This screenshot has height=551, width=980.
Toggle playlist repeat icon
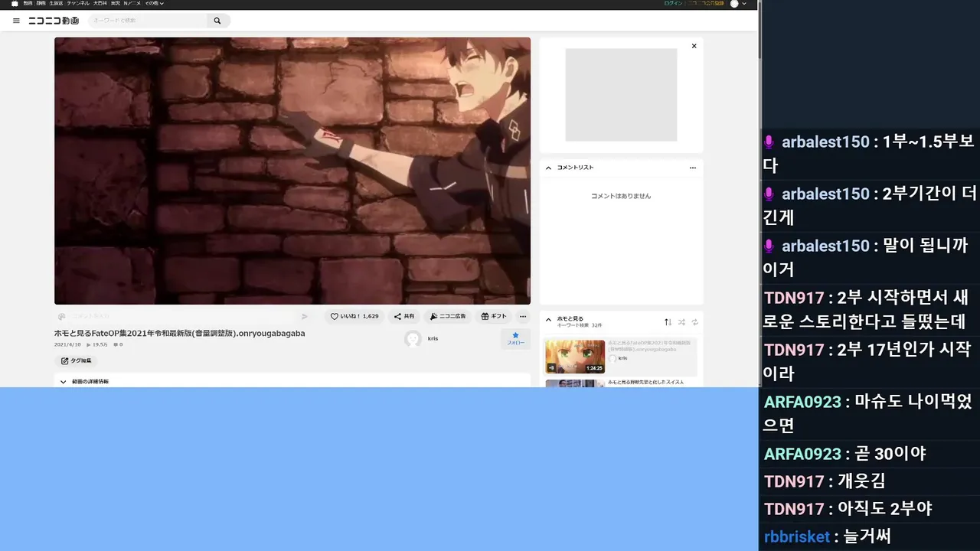tap(695, 322)
